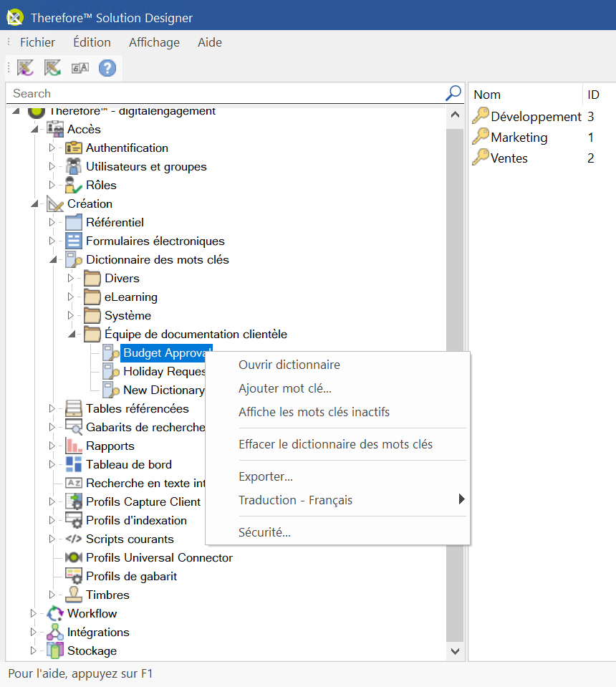Expand the Référentiel node
The image size is (616, 687).
[x=52, y=222]
